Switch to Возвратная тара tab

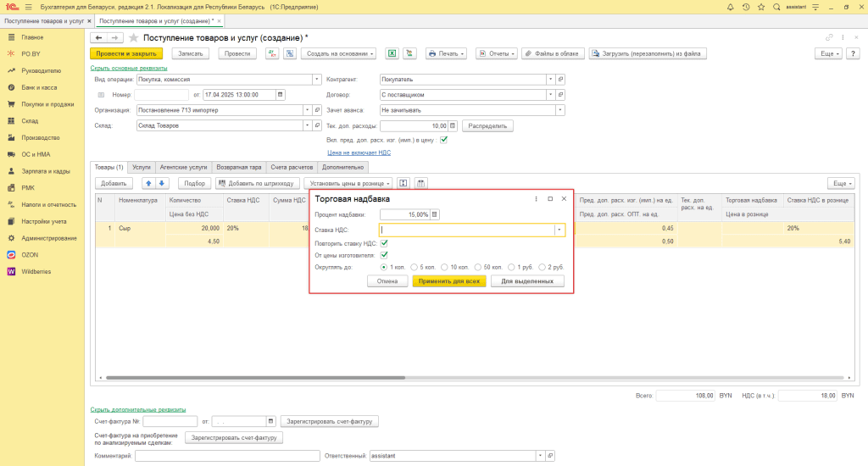pyautogui.click(x=238, y=167)
